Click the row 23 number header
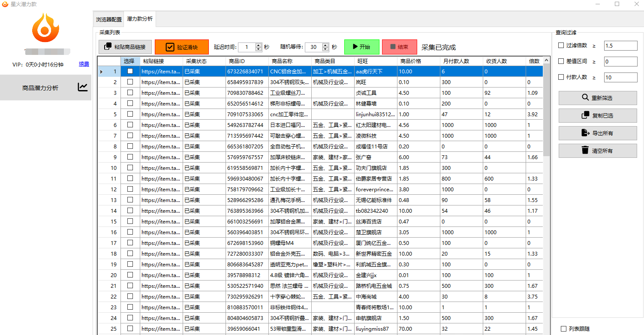This screenshot has height=335, width=644. [x=109, y=307]
